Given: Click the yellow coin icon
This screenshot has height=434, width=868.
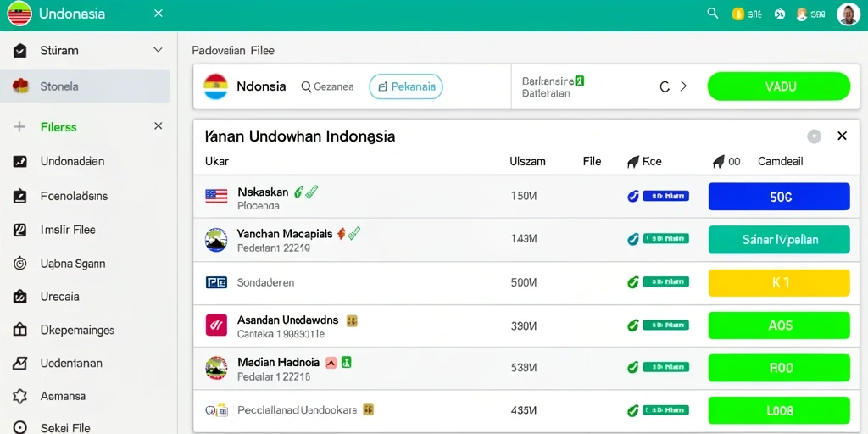Looking at the screenshot, I should 738,14.
